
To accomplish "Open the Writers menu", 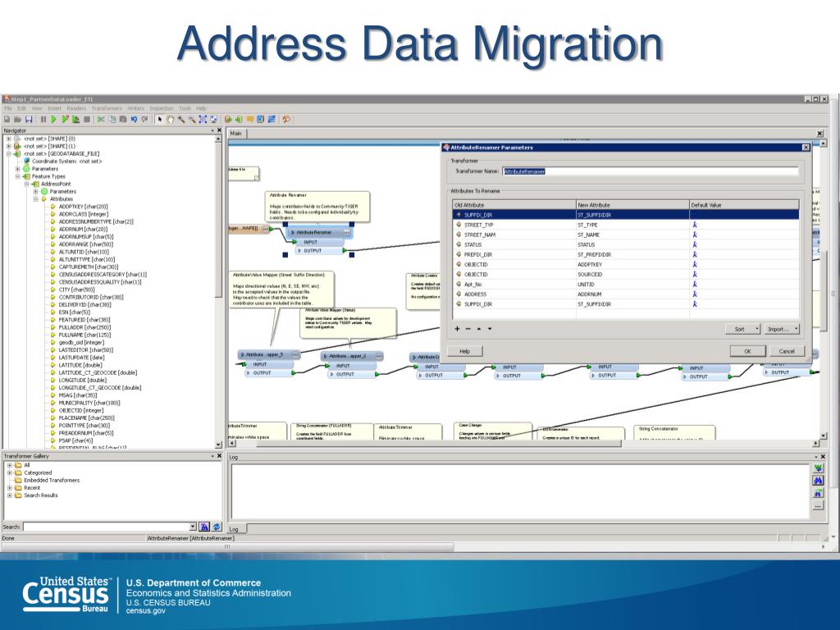I will click(x=135, y=108).
